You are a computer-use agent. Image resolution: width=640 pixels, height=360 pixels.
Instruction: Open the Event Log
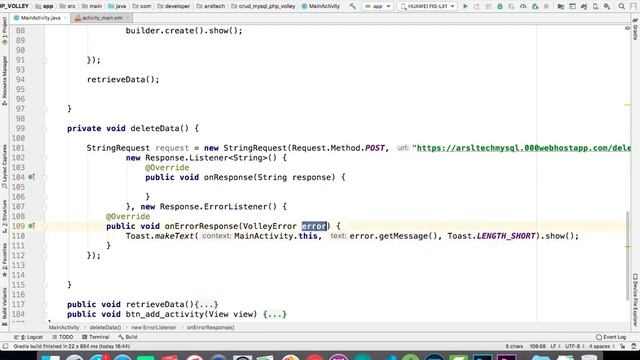(611, 337)
